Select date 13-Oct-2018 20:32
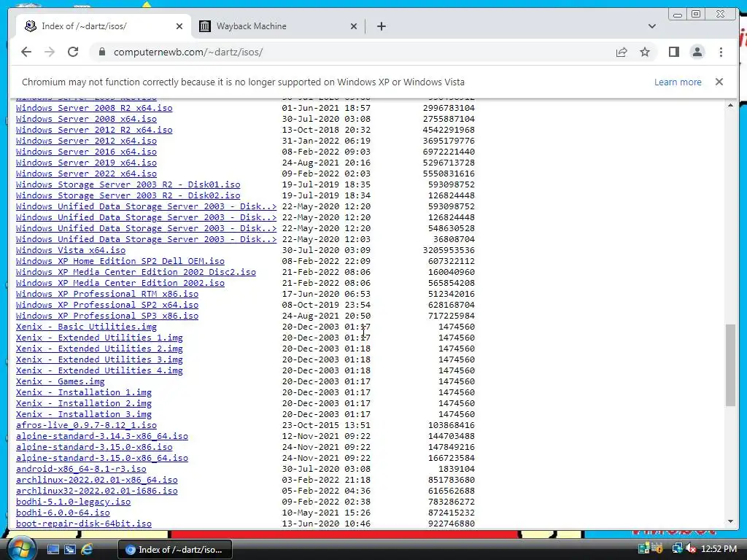The height and width of the screenshot is (560, 747). pos(326,130)
